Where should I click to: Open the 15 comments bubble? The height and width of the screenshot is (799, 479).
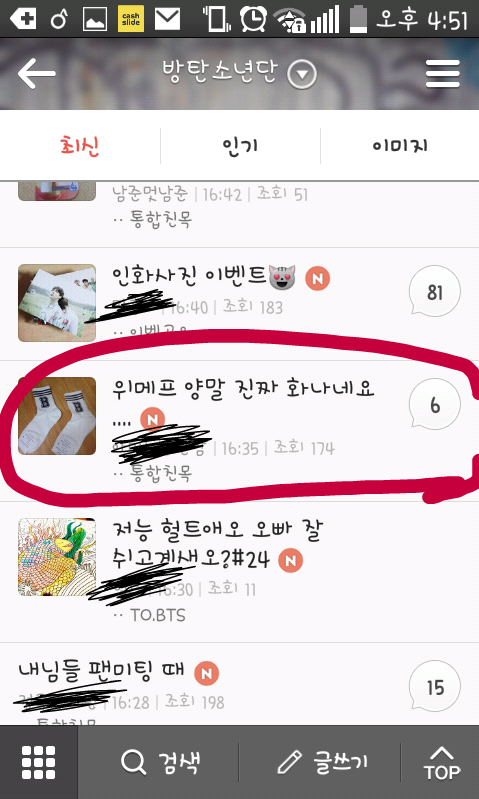[435, 687]
